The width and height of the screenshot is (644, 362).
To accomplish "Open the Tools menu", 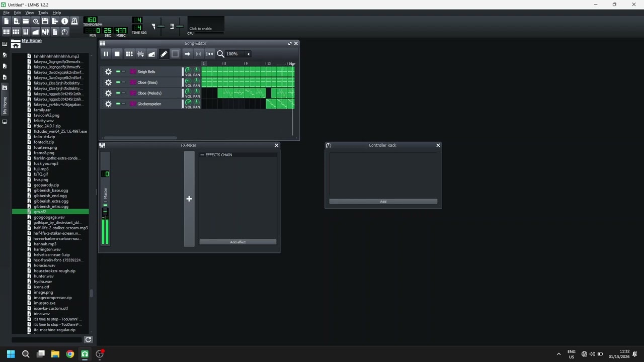I will (43, 13).
